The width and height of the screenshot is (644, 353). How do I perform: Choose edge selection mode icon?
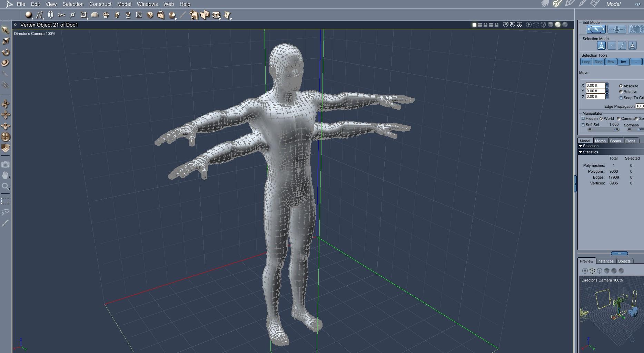tap(622, 45)
